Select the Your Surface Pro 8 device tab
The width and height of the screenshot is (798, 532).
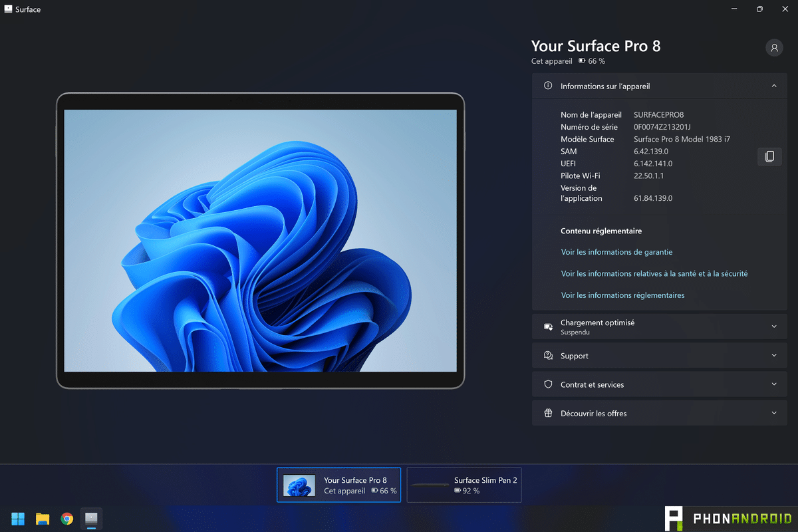click(x=338, y=484)
